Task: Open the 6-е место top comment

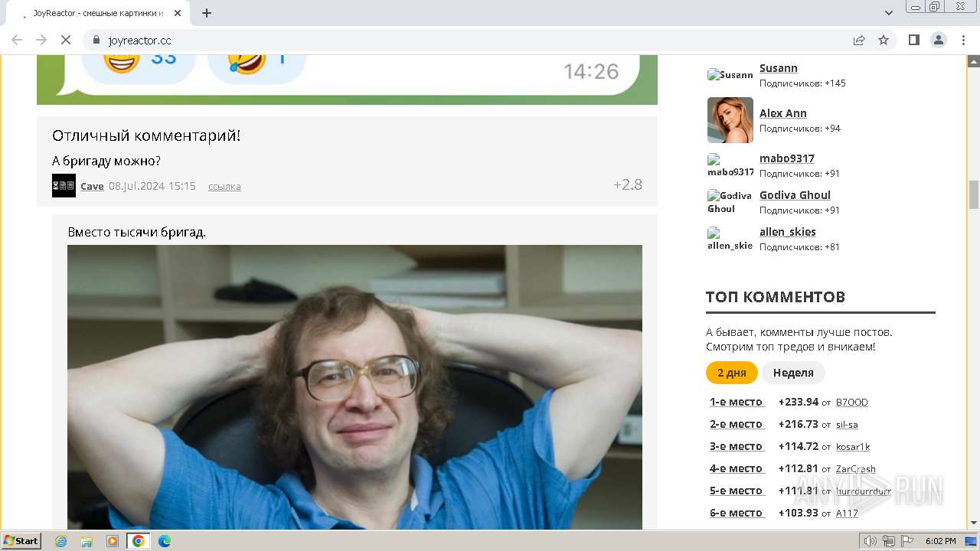Action: click(x=736, y=513)
